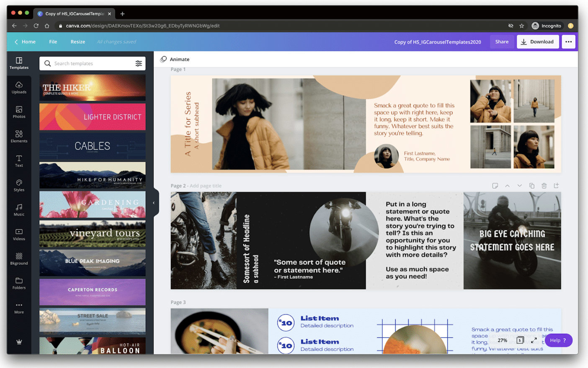Image resolution: width=588 pixels, height=368 pixels.
Task: Reload the browser page
Action: pos(36,26)
